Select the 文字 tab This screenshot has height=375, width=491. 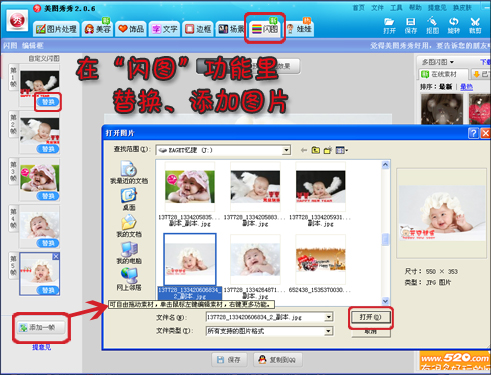(165, 29)
